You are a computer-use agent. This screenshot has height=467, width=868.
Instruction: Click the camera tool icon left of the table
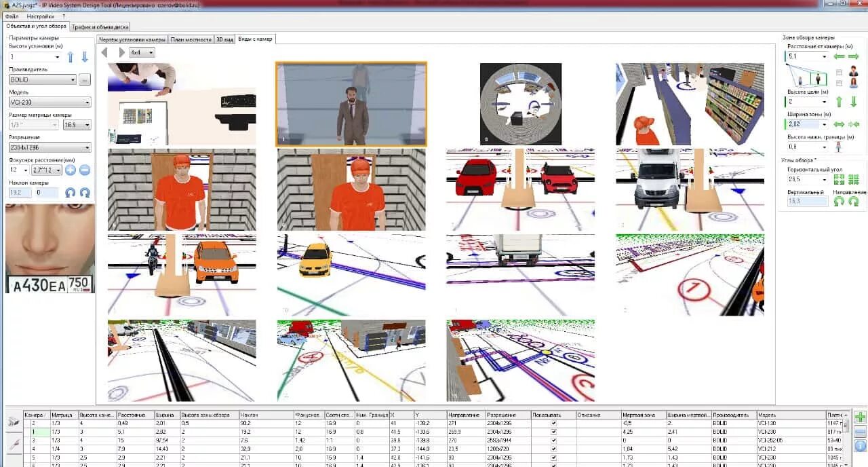point(13,423)
